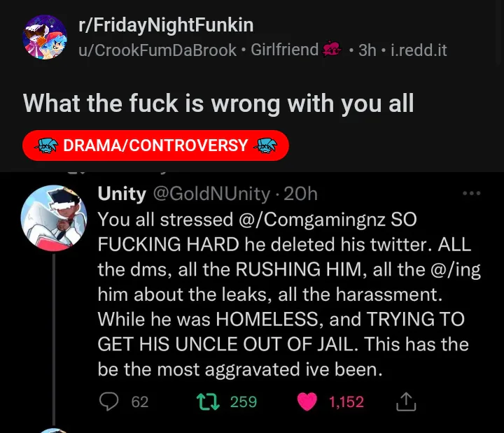Go to the r/FridayNightFunkin subreddit link
The image size is (504, 433).
(x=166, y=26)
